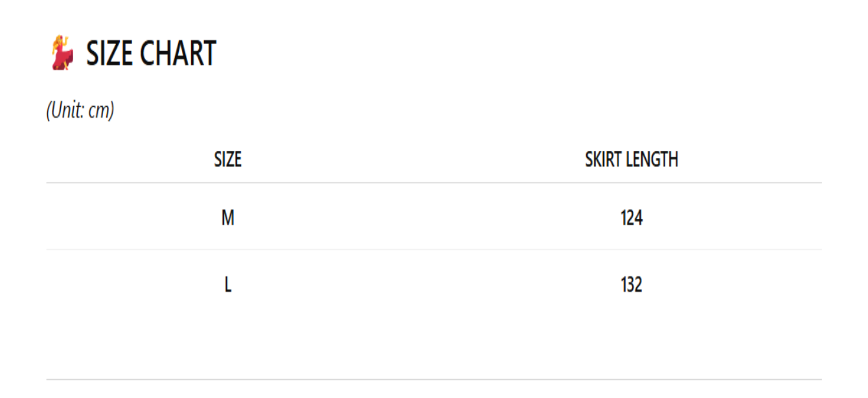Click the bottom horizontal line below the table
The height and width of the screenshot is (398, 868).
[x=434, y=379]
